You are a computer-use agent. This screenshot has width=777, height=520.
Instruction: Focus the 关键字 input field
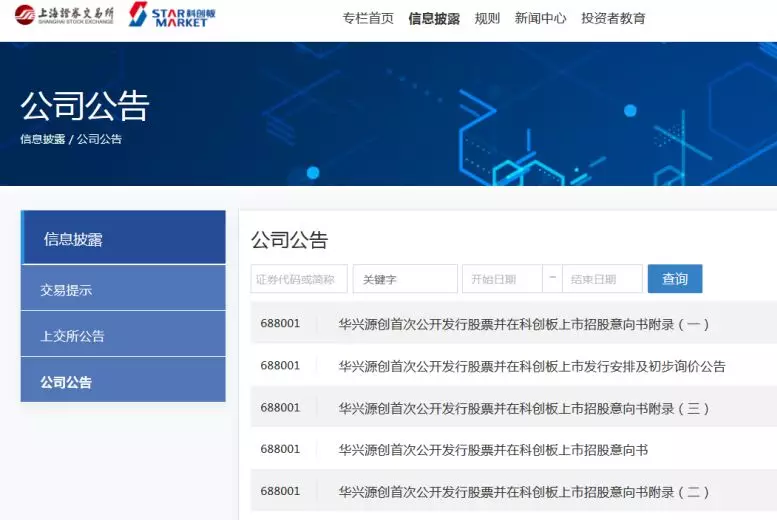[405, 279]
